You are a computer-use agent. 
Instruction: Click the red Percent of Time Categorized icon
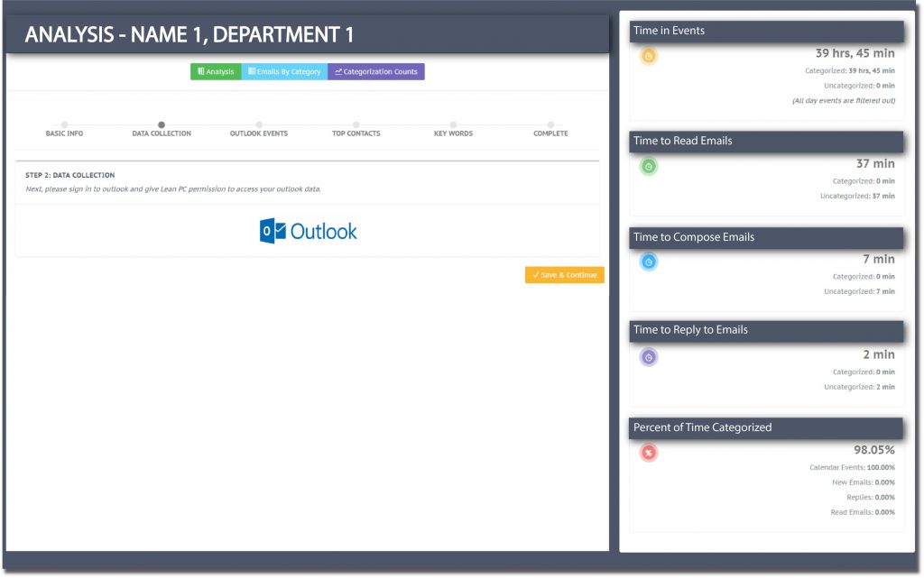coord(648,453)
